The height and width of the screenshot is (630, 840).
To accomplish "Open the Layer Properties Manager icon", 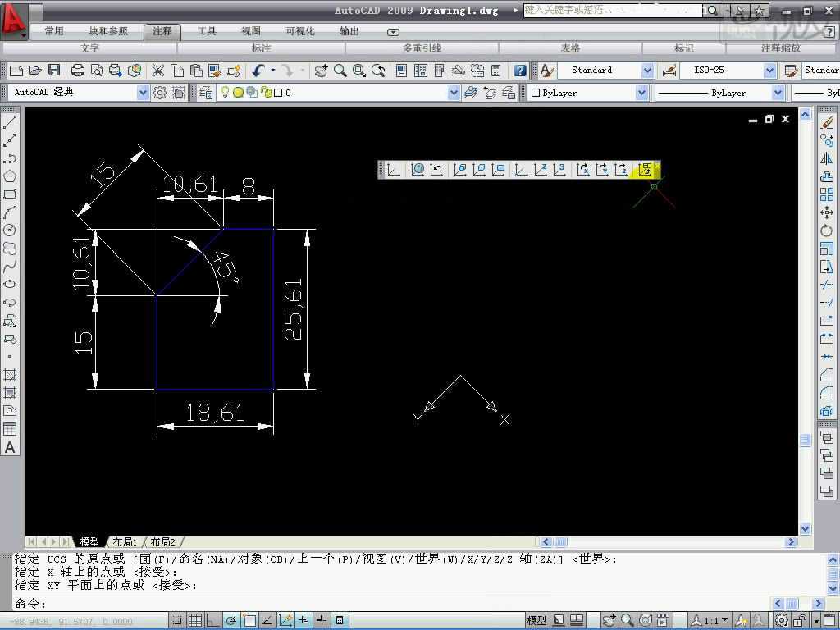I will 206,93.
